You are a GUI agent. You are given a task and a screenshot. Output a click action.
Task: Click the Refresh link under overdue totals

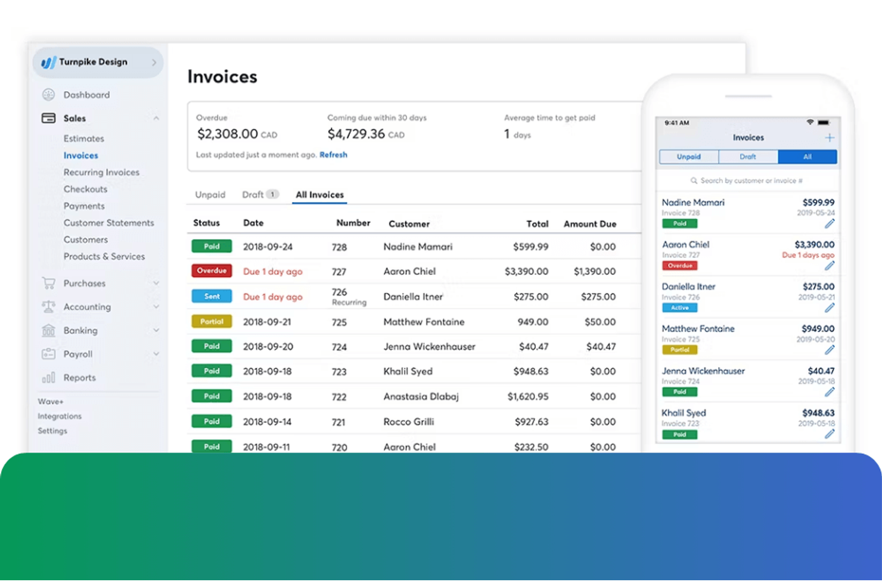tap(334, 154)
